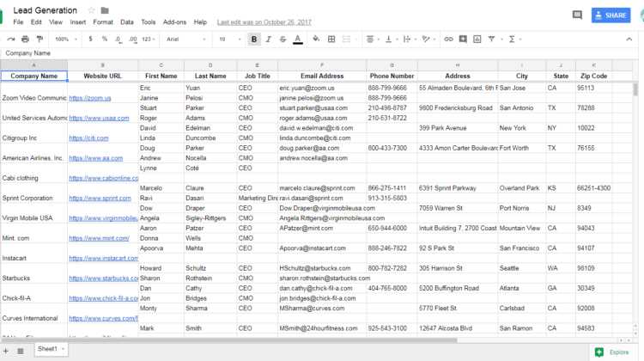Open the font size 10 dropdown

coord(229,39)
